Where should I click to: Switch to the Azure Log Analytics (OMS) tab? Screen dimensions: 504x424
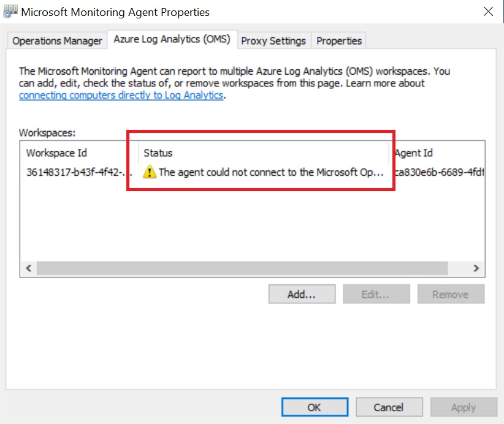172,39
